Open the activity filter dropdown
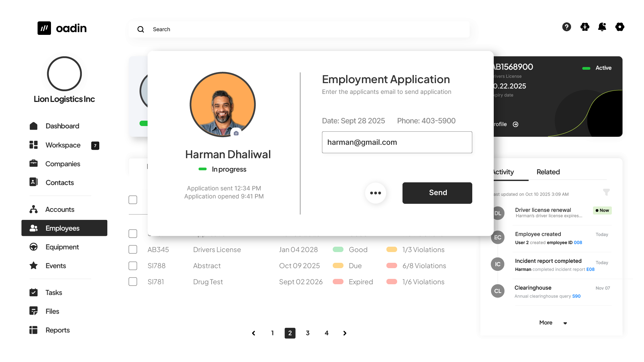The height and width of the screenshot is (362, 644). coord(607,192)
